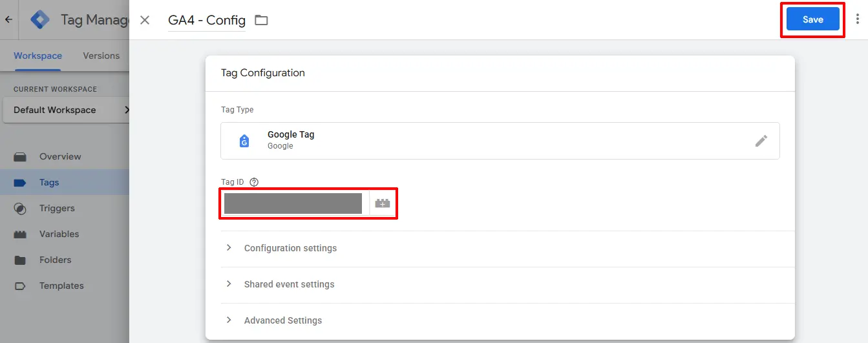The image size is (868, 343).
Task: Close the GA4 - Config tag editor
Action: pyautogui.click(x=145, y=20)
